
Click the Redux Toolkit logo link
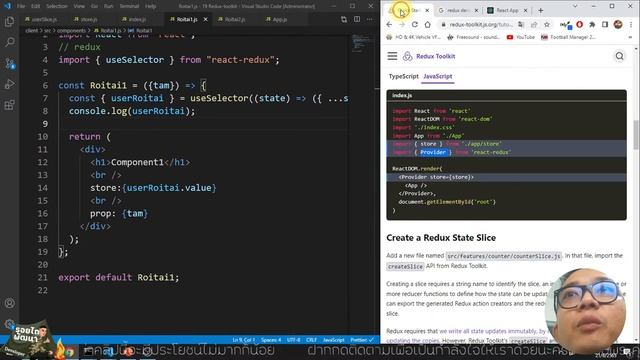[x=429, y=56]
